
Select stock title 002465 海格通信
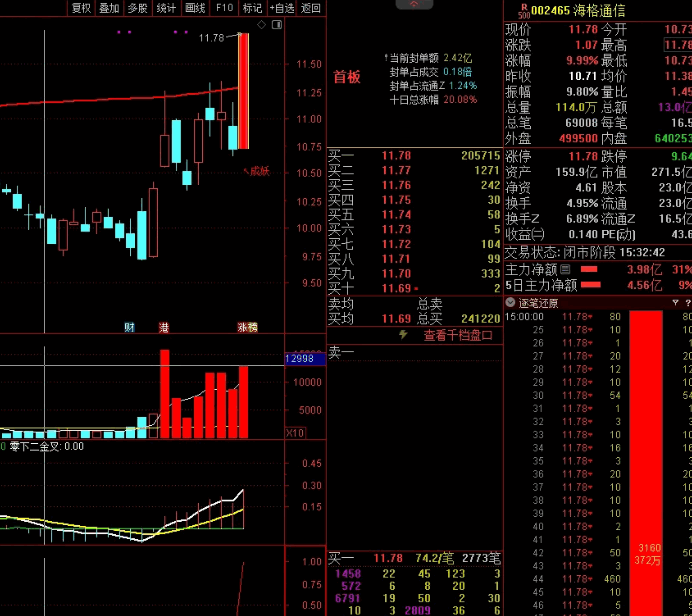click(x=578, y=11)
